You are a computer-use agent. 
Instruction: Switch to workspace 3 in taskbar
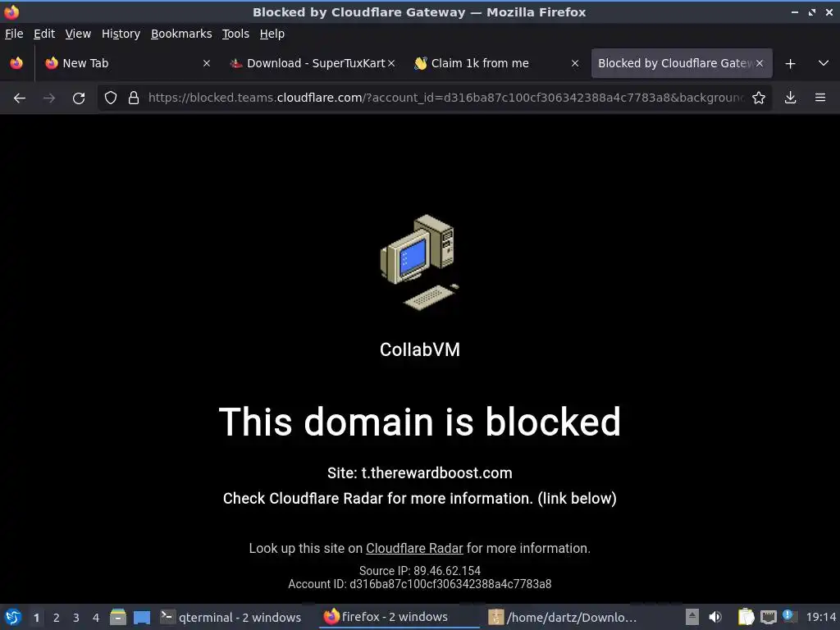pos(76,618)
